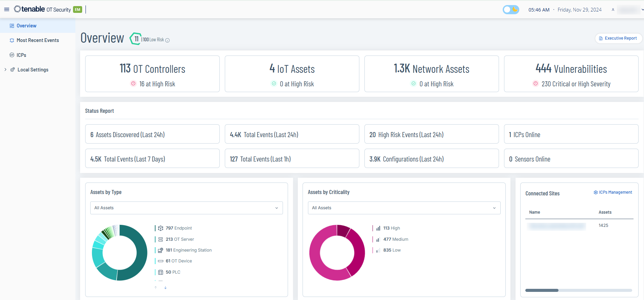Screen dimensions: 644x300
Task: Click the up arrow under asset type legend
Action: tap(156, 288)
